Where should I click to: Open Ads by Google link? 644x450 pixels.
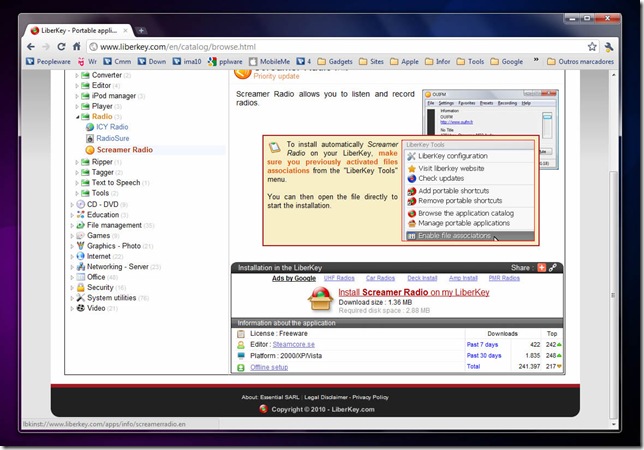[x=294, y=278]
